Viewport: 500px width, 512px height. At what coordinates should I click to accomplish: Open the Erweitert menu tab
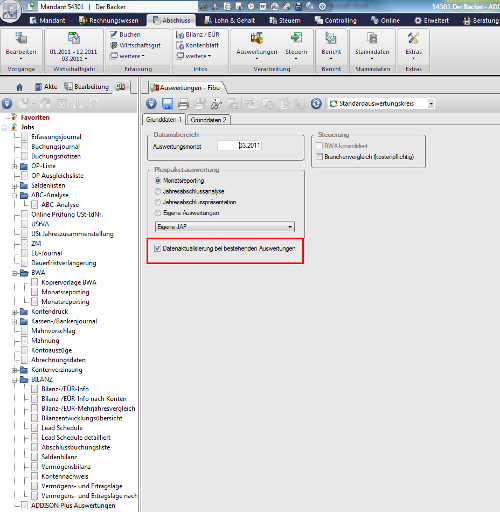click(432, 20)
